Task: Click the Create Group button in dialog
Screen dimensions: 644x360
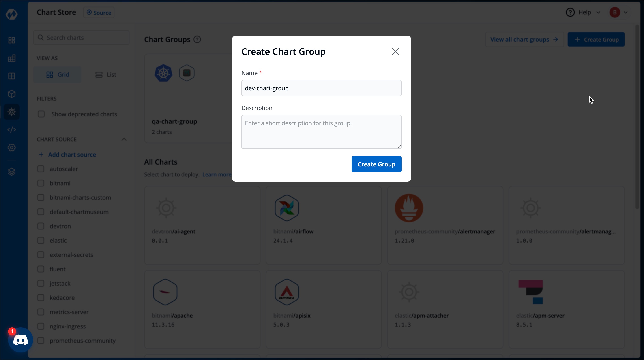Action: click(376, 164)
